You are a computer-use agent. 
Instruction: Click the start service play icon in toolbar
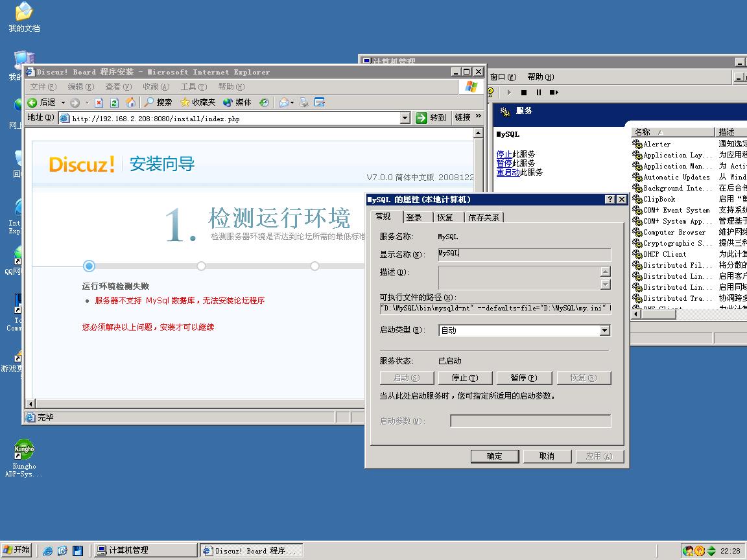coord(509,93)
